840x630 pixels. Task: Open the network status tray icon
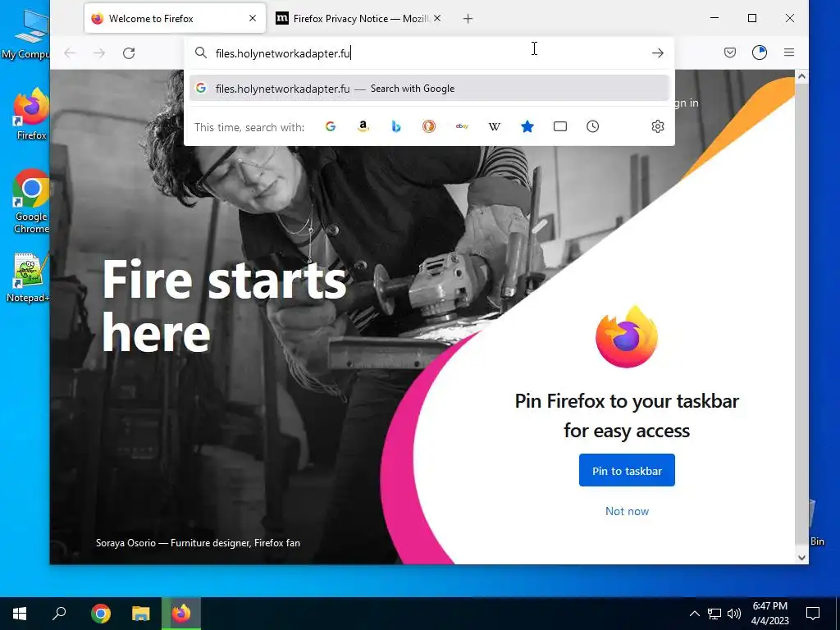pyautogui.click(x=714, y=614)
